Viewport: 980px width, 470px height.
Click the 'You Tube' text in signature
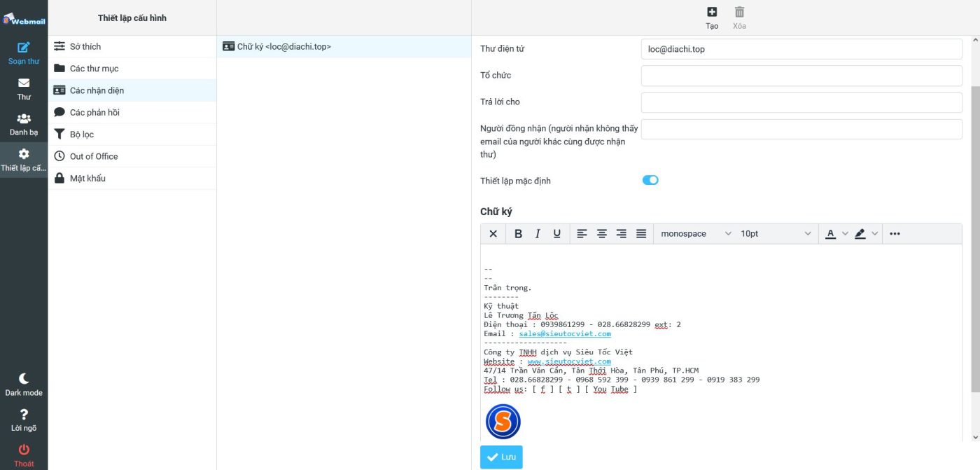pos(611,389)
